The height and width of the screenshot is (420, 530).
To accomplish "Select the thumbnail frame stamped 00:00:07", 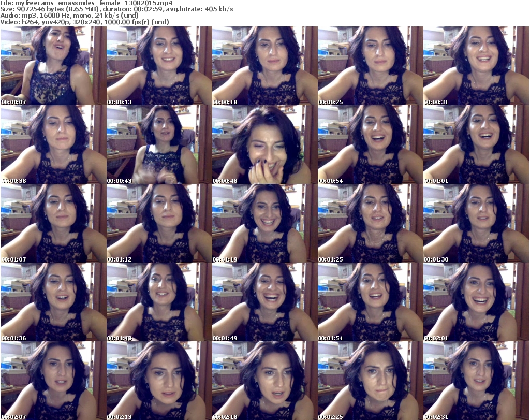I will click(54, 66).
